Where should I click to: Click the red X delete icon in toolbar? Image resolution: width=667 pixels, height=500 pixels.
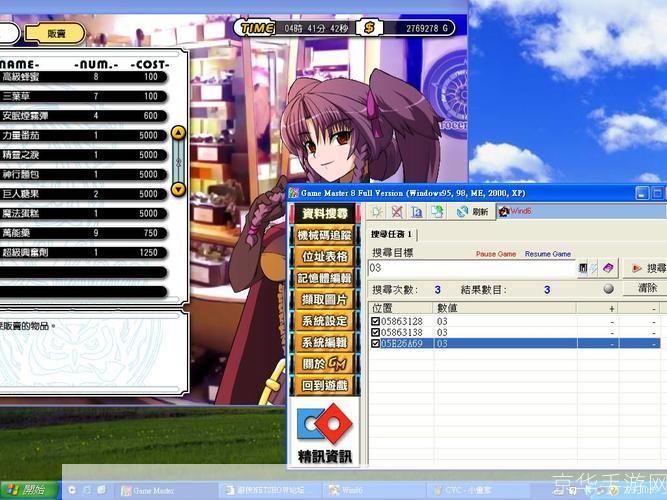396,211
